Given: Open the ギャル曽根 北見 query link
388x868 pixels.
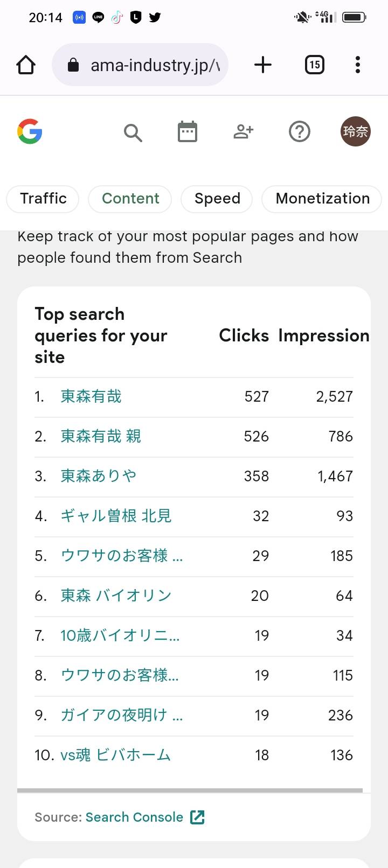Looking at the screenshot, I should click(116, 516).
